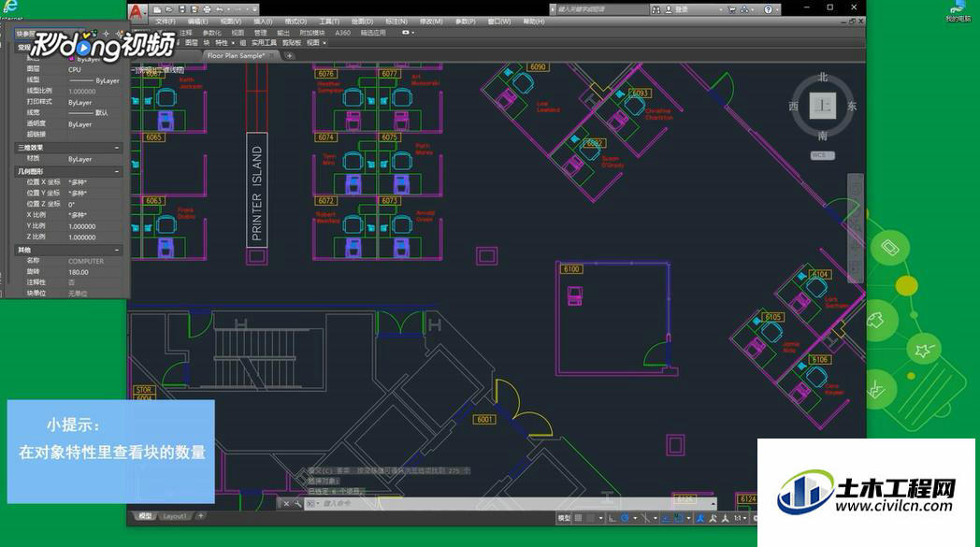Expand command line history arrow
Image resolution: width=980 pixels, height=547 pixels.
[x=713, y=504]
